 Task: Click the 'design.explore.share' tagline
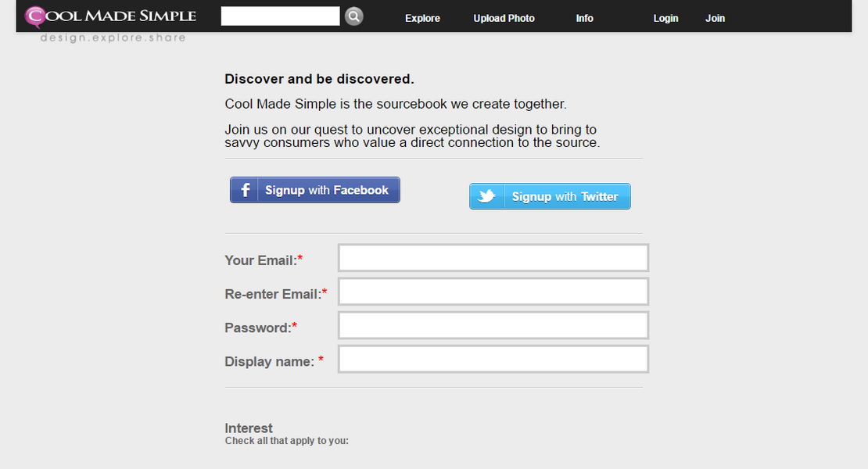pyautogui.click(x=113, y=38)
